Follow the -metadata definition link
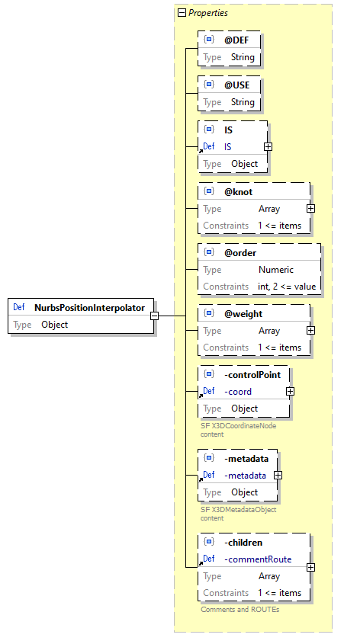The height and width of the screenshot is (644, 344). coord(245,476)
